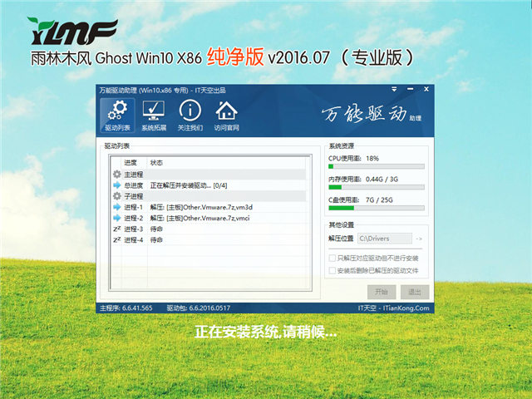532x399 pixels.
Task: Select the 主进程 row
Action: pos(209,175)
